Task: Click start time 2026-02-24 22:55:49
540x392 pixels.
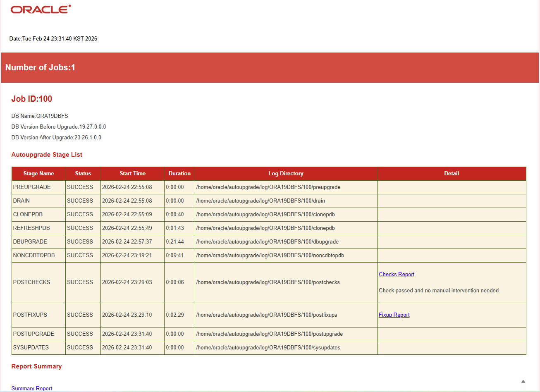Action: click(127, 228)
